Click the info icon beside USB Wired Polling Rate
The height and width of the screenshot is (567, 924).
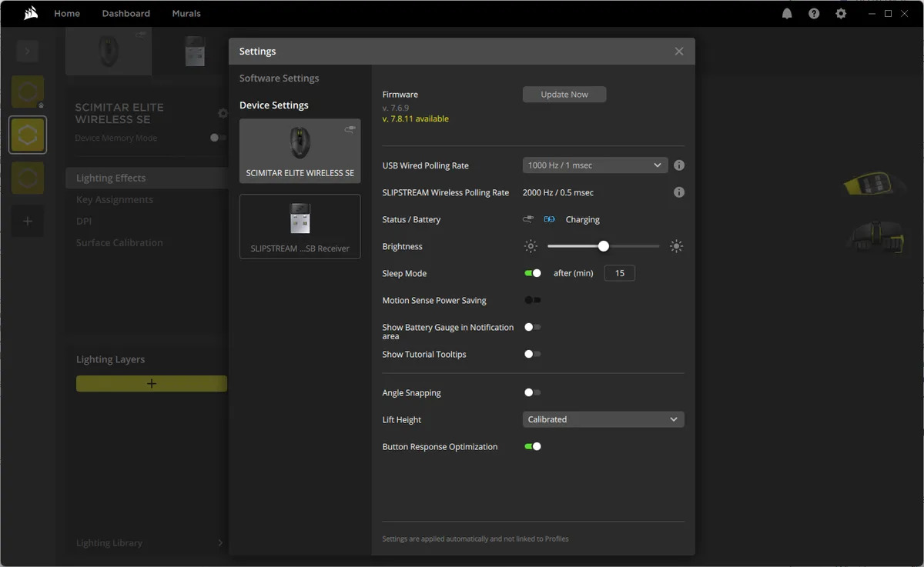pos(678,165)
